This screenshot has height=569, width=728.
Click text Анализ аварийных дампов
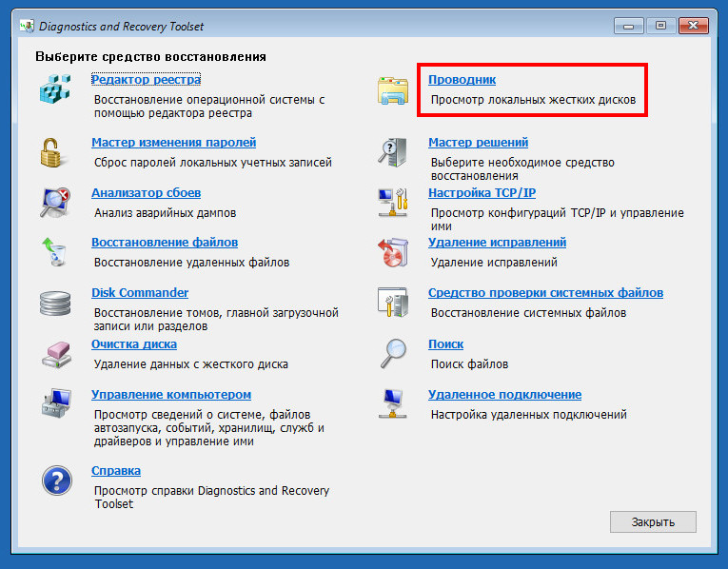[x=165, y=212]
